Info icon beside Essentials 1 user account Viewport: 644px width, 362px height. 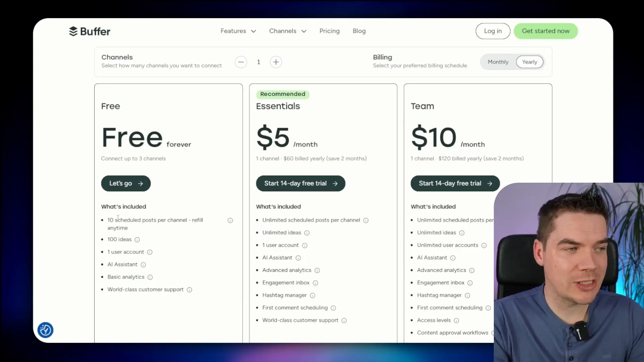click(x=305, y=245)
